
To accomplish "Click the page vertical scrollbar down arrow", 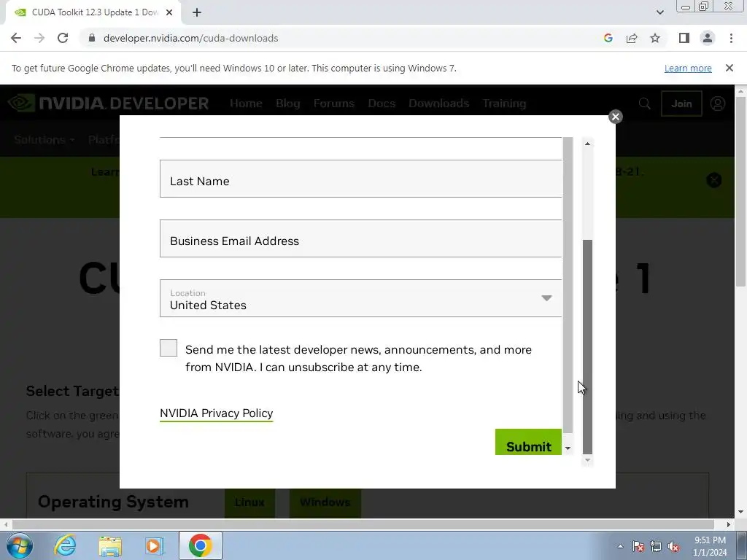I will click(740, 513).
